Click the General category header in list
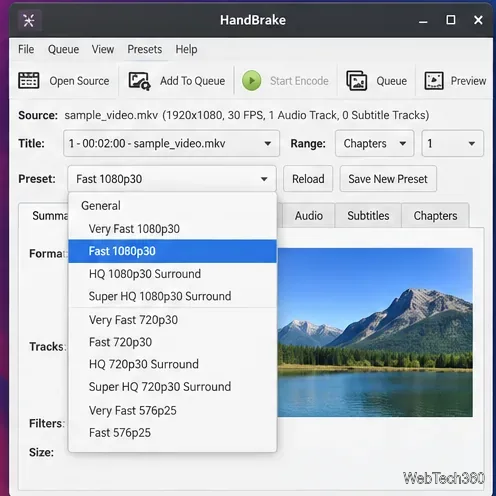 click(101, 206)
